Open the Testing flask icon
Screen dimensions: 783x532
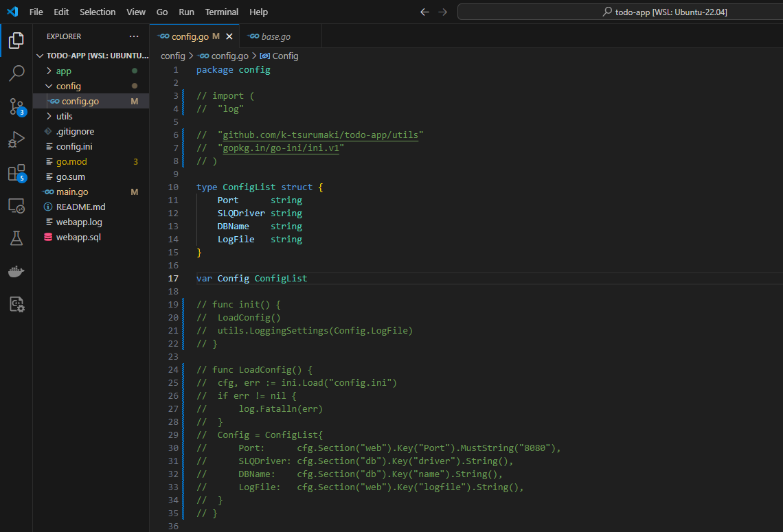16,238
